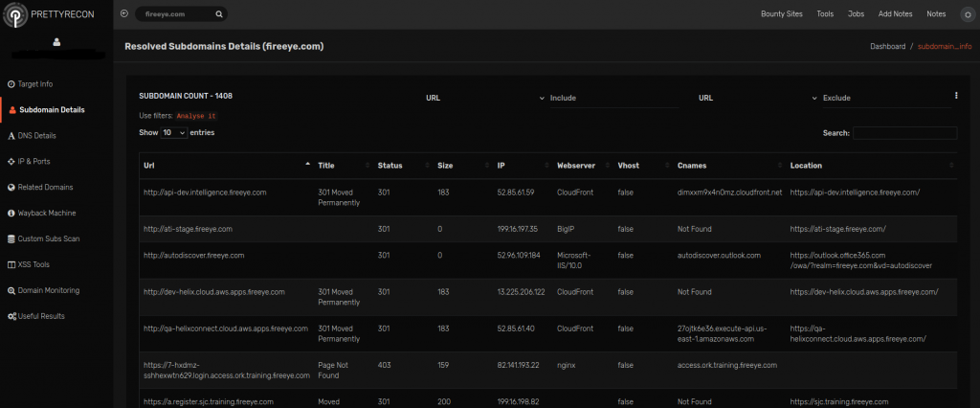This screenshot has height=408, width=980.
Task: Sort table by Size column
Action: pos(463,166)
